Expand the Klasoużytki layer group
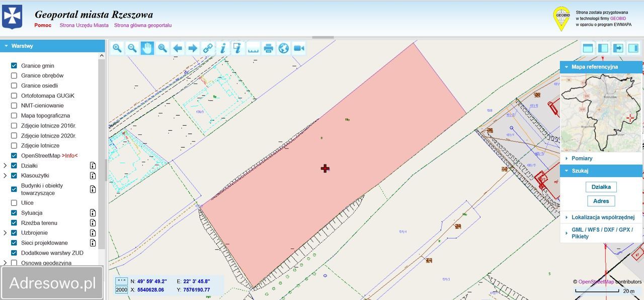The height and width of the screenshot is (300, 644). pyautogui.click(x=5, y=176)
